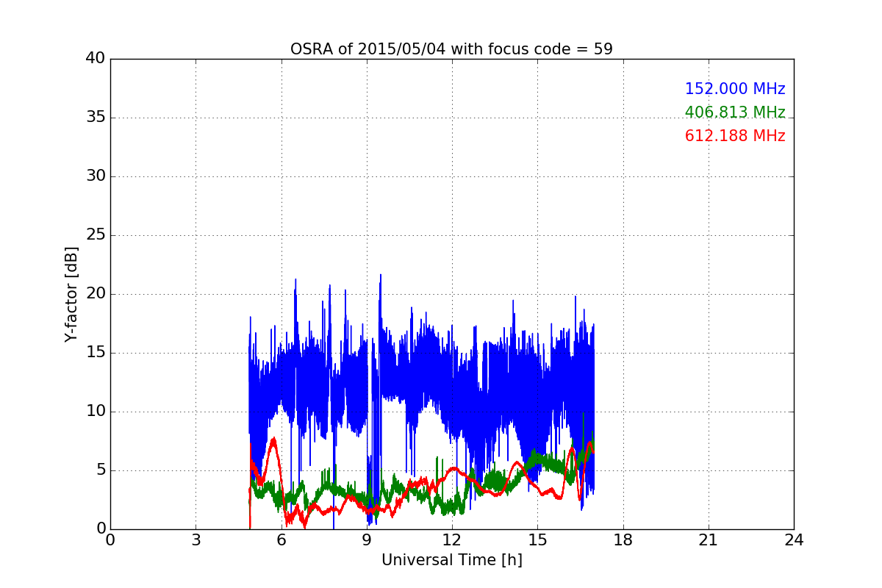Click the x-axis tick label 24

(794, 540)
